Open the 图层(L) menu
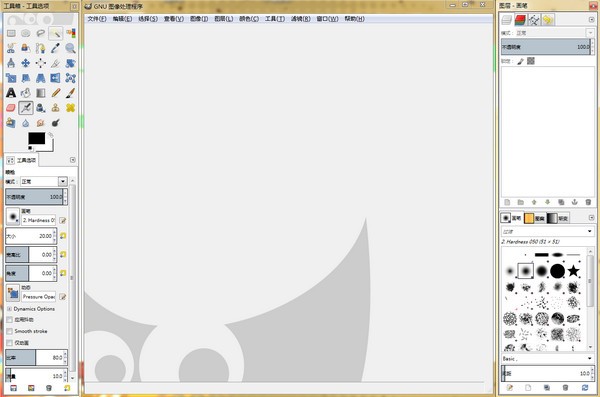 [x=223, y=19]
